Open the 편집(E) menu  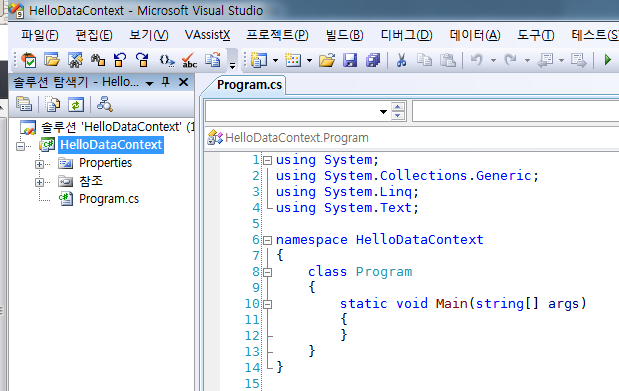pyautogui.click(x=94, y=35)
